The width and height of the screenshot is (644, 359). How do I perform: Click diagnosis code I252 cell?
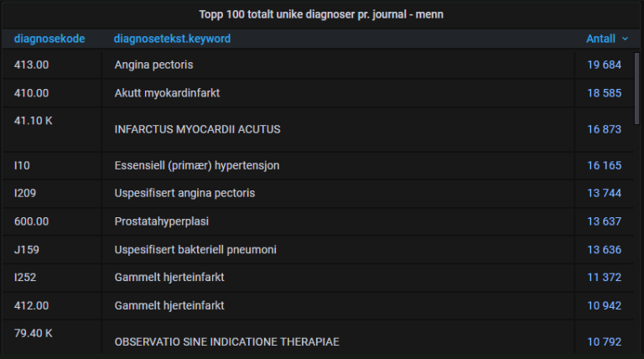[25, 278]
